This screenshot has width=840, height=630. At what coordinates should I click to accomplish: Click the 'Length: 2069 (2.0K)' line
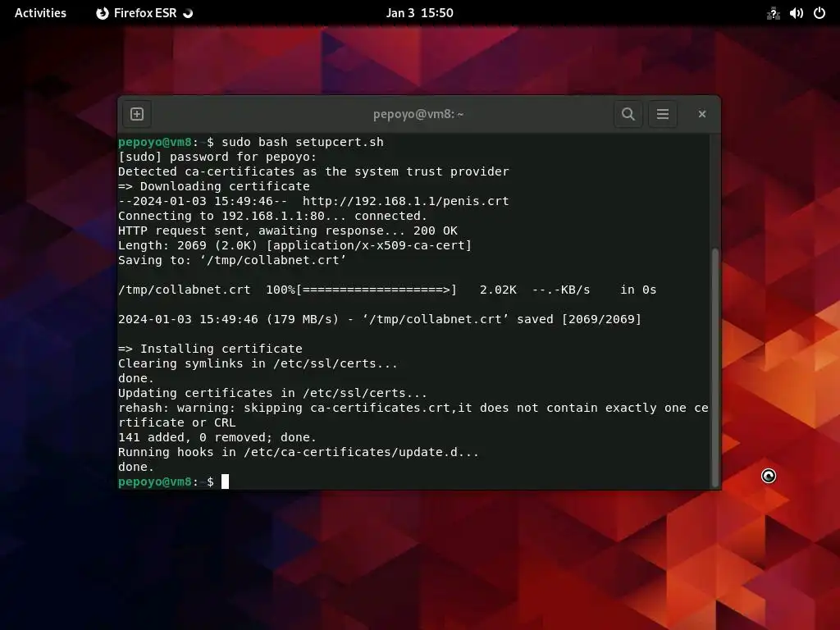click(x=294, y=245)
